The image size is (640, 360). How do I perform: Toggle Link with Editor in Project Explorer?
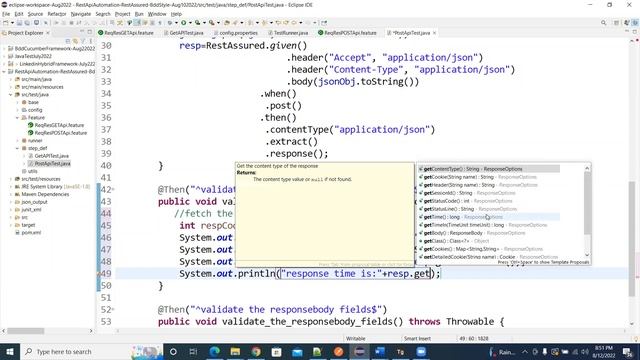[75, 41]
